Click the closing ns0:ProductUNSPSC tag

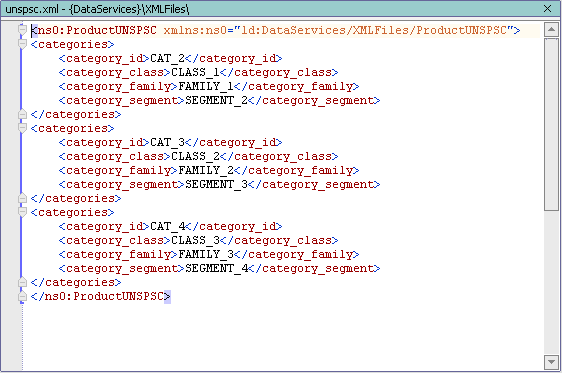pyautogui.click(x=101, y=296)
